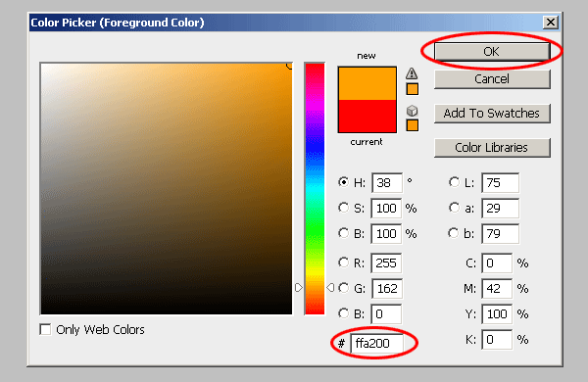The width and height of the screenshot is (588, 382).
Task: Confirm the color with the OK button
Action: tap(492, 51)
